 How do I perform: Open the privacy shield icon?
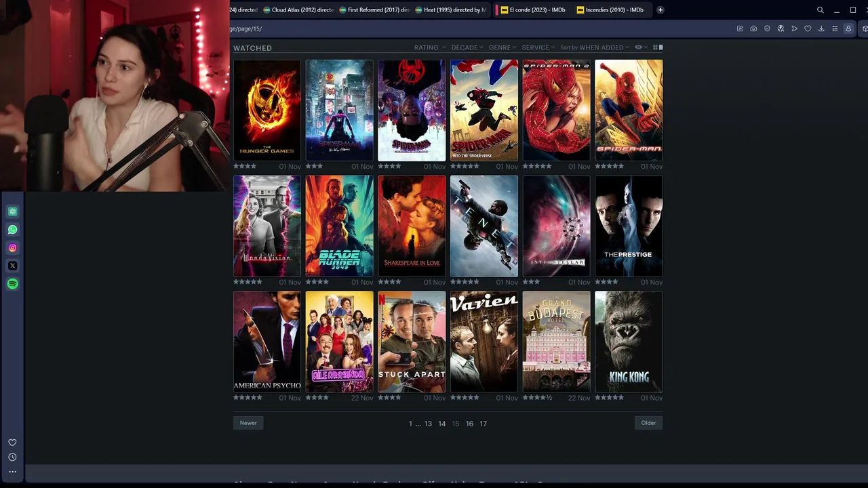767,28
